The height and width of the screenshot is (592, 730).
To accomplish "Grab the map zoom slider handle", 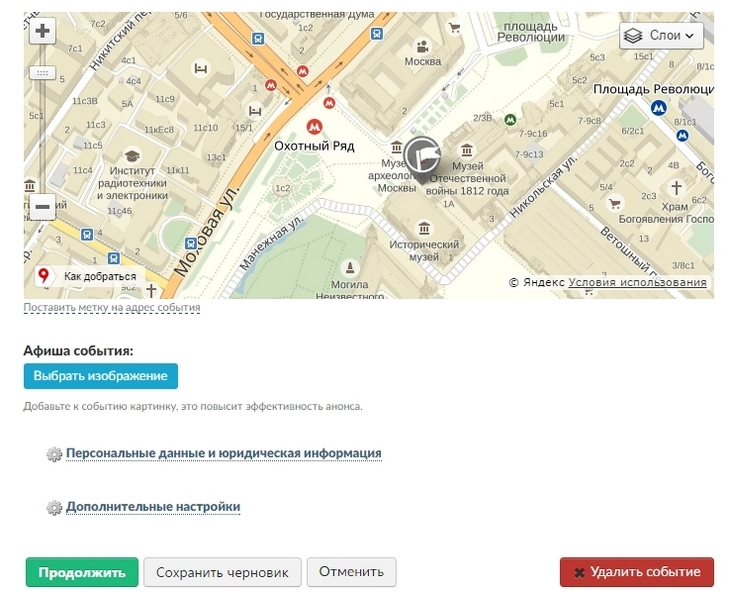I will click(x=42, y=73).
